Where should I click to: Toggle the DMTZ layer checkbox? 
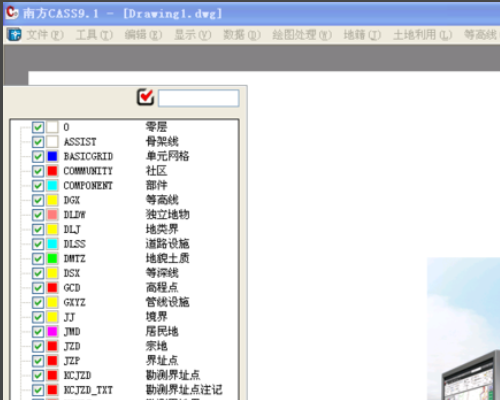point(38,259)
